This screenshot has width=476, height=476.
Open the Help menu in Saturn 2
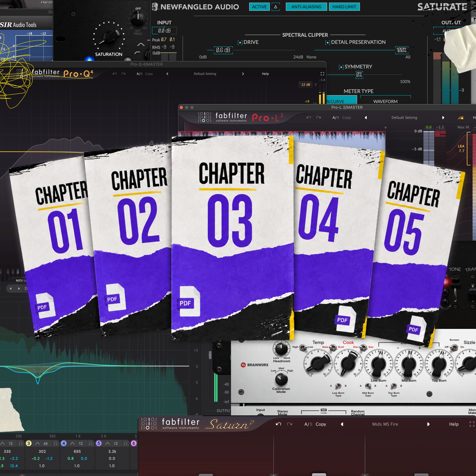(454, 424)
